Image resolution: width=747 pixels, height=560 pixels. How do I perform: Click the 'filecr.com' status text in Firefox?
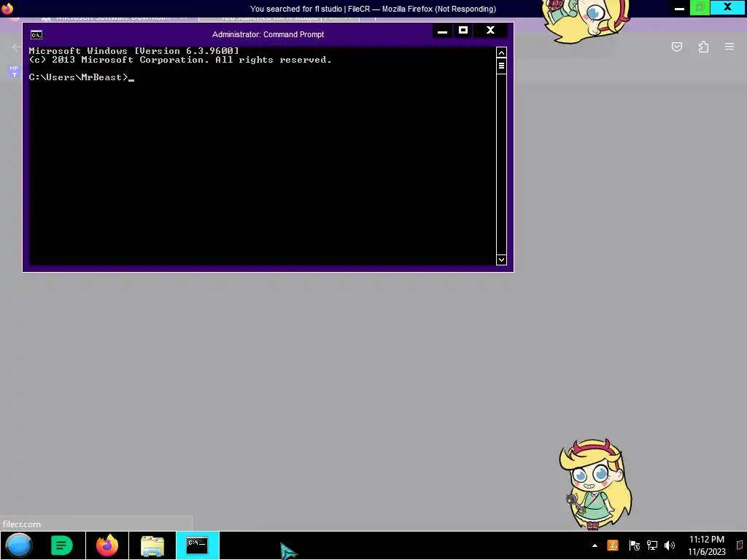coord(22,524)
